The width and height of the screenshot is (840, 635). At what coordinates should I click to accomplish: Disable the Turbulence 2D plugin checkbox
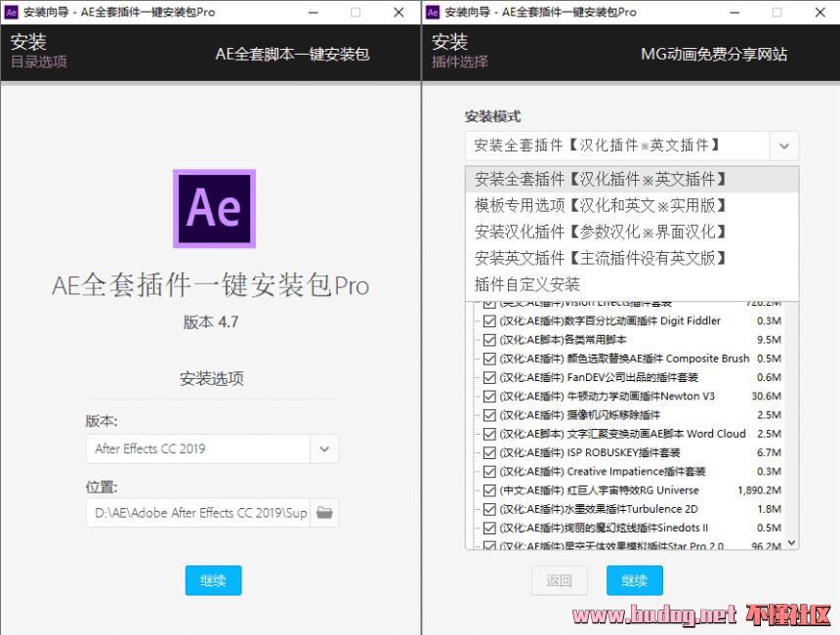click(489, 509)
